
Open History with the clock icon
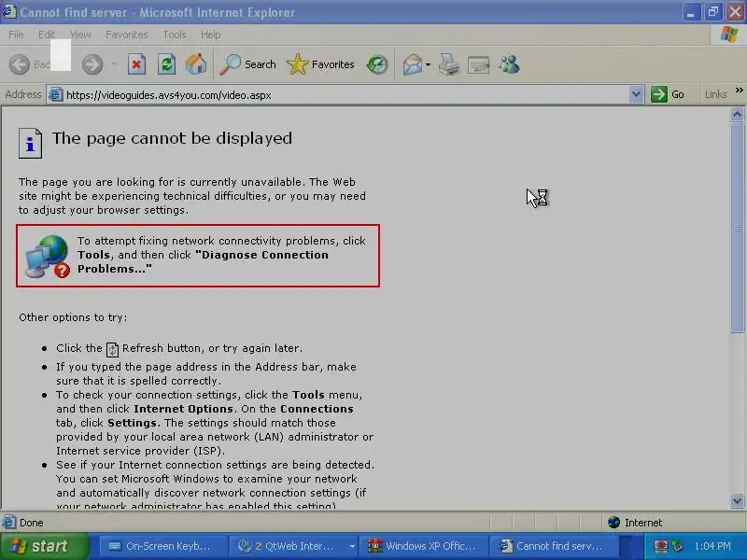377,64
